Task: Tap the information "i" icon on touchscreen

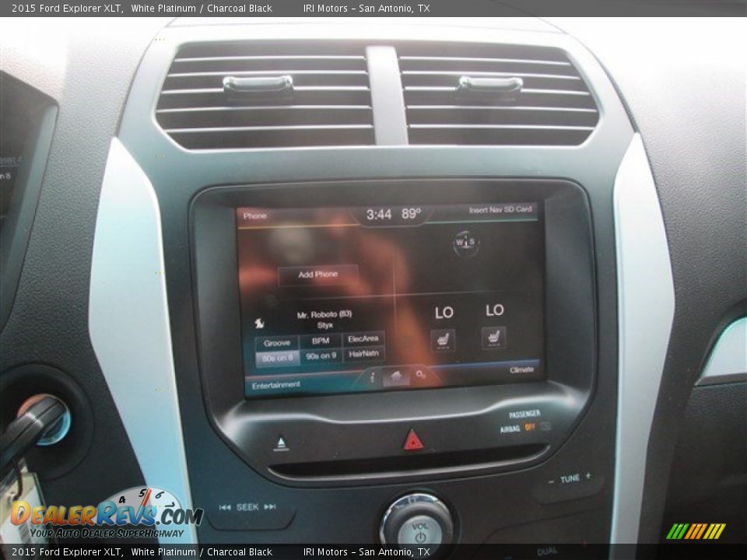Action: point(372,376)
